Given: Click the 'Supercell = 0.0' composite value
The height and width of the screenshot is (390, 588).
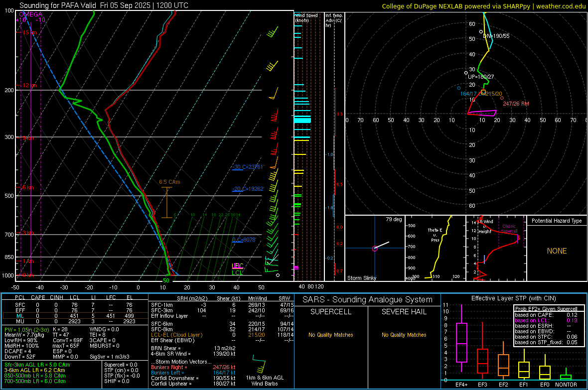Looking at the screenshot, I should tap(121, 365).
